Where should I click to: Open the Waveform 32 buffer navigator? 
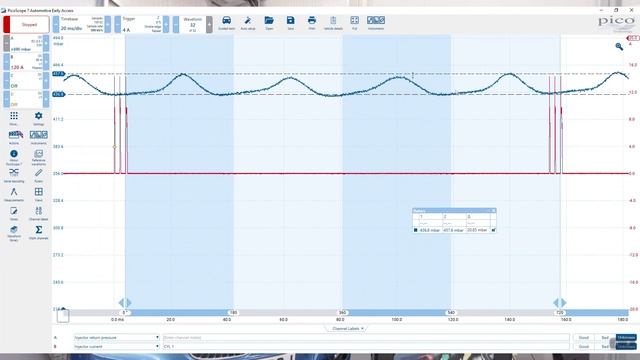193,24
